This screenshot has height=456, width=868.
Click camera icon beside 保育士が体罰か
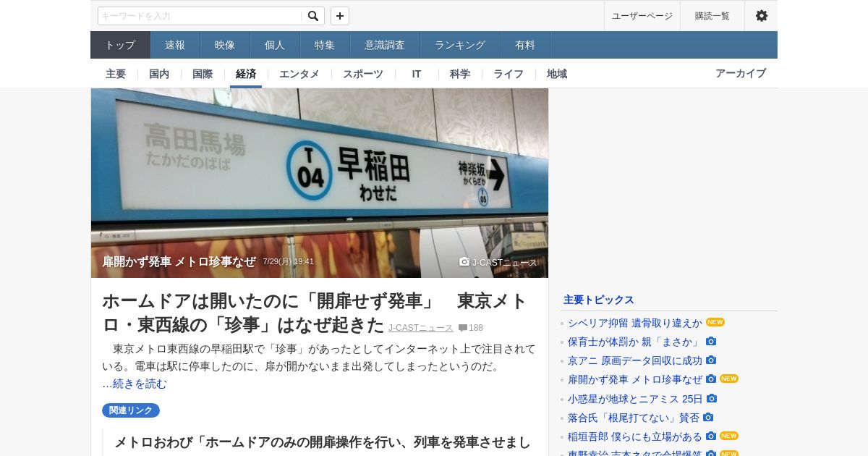(711, 342)
